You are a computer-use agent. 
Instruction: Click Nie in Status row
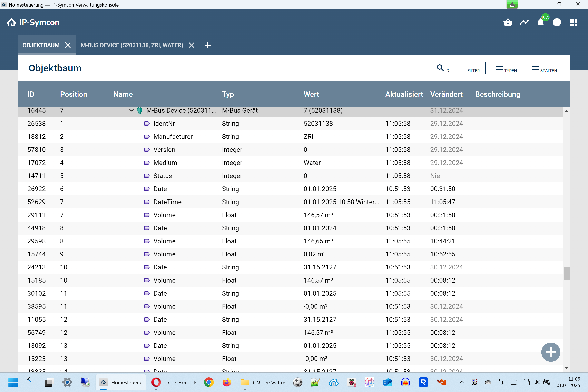point(435,176)
